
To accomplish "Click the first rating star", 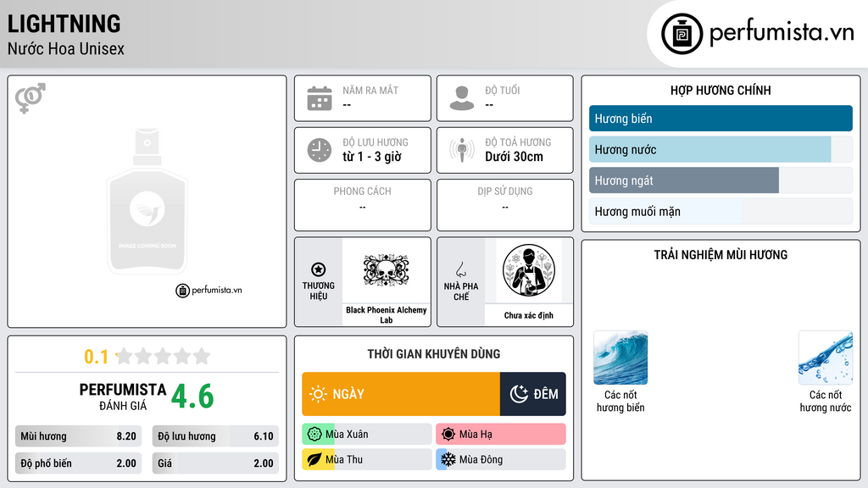I will point(125,356).
